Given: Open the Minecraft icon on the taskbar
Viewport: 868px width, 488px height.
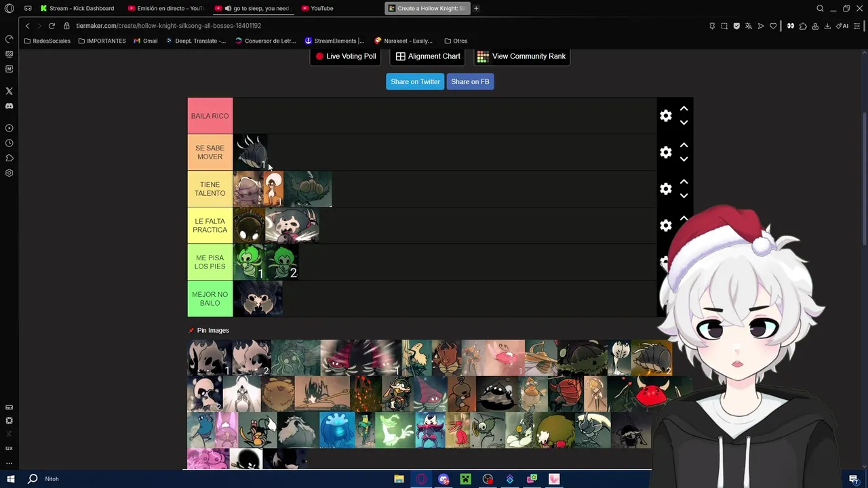Looking at the screenshot, I should 465,479.
